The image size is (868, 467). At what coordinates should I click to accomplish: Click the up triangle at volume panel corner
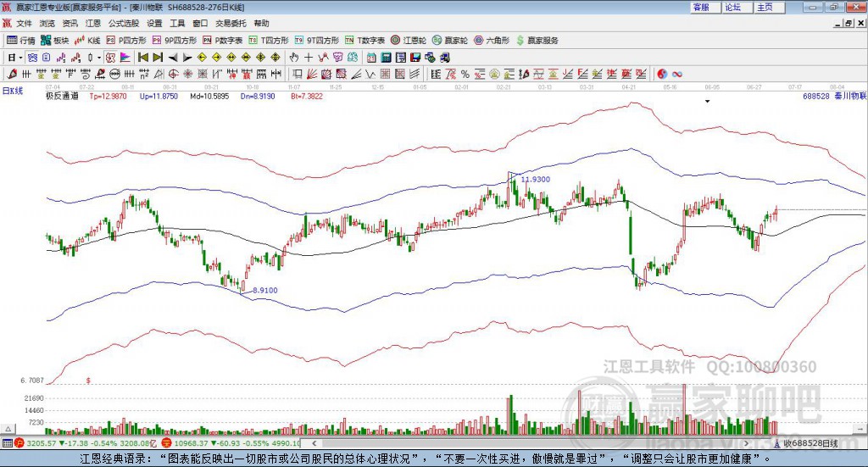(x=8, y=429)
